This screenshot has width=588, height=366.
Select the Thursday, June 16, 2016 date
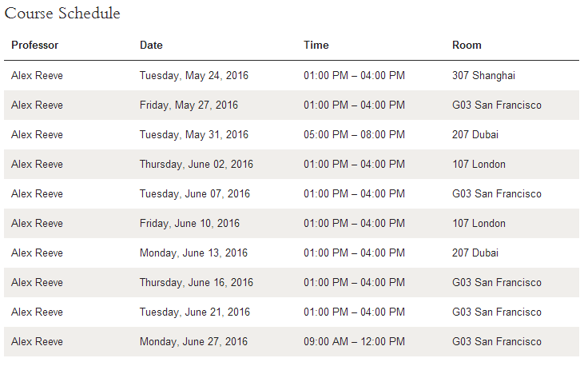click(x=197, y=282)
